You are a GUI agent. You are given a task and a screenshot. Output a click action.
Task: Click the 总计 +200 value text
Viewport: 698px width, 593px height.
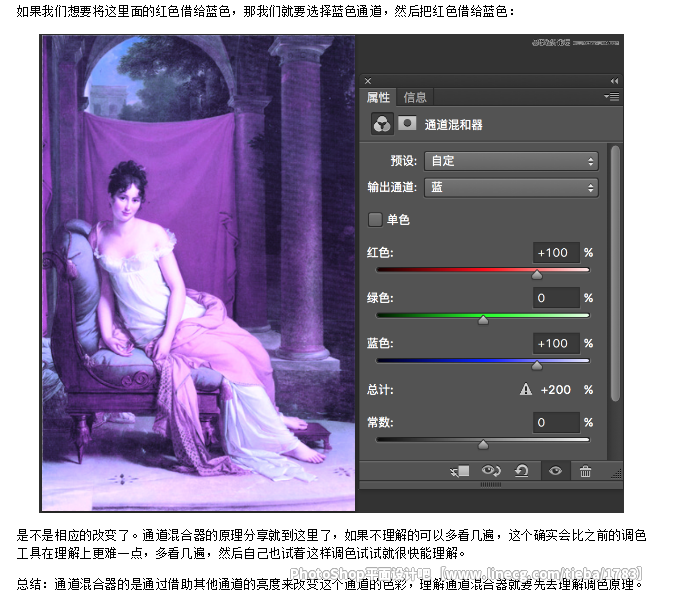555,390
